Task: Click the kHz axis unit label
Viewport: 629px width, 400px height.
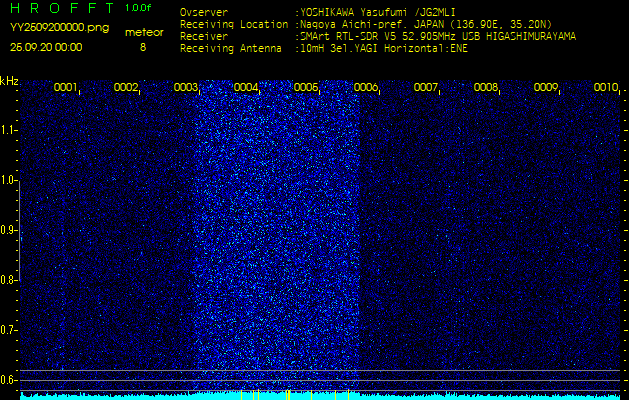Action: (x=9, y=81)
